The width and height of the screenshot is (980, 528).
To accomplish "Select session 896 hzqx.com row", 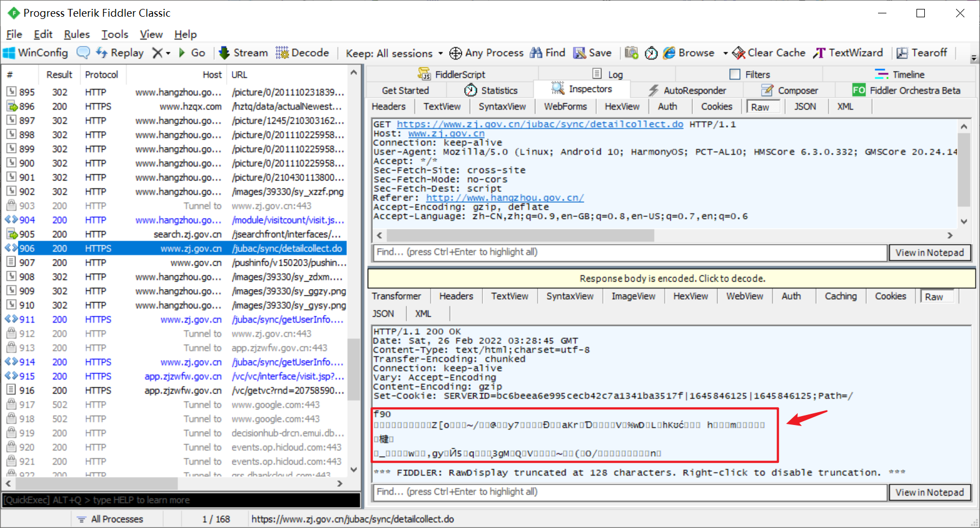I will tap(175, 106).
